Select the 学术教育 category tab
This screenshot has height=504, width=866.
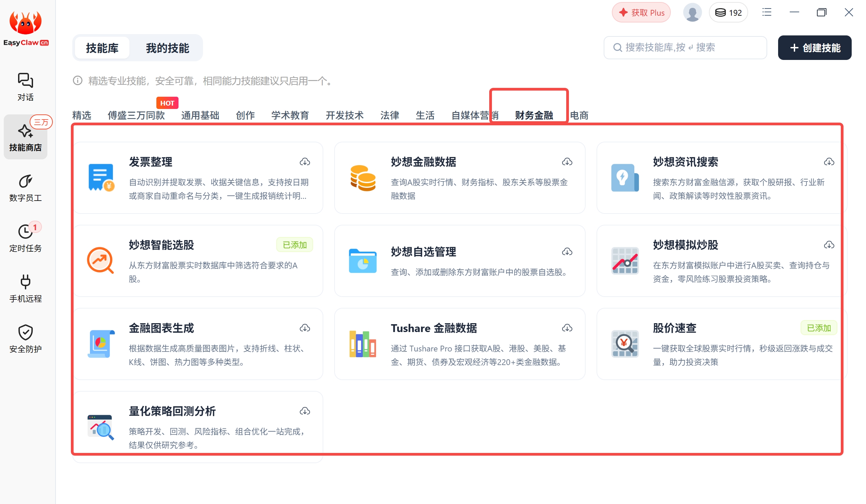pos(290,115)
